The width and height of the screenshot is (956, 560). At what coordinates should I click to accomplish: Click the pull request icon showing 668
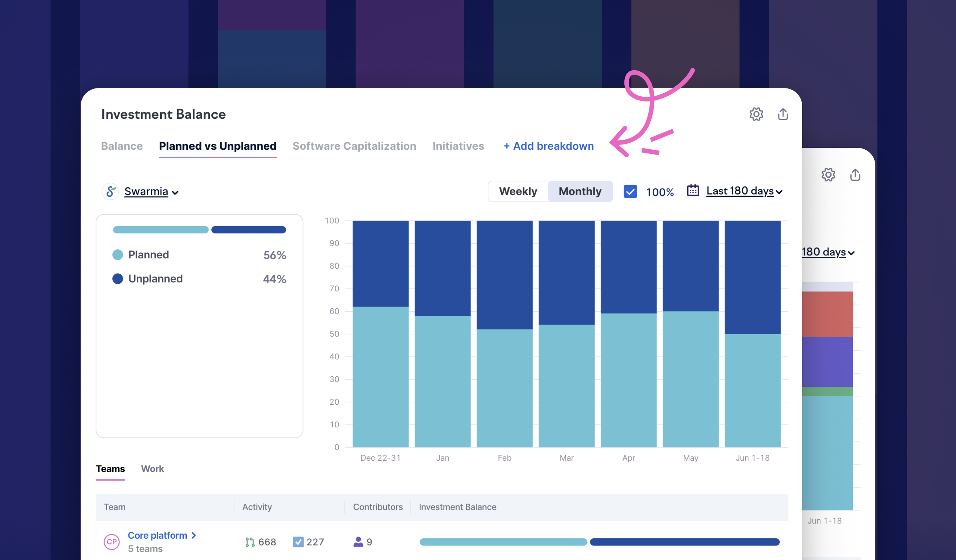coord(249,542)
